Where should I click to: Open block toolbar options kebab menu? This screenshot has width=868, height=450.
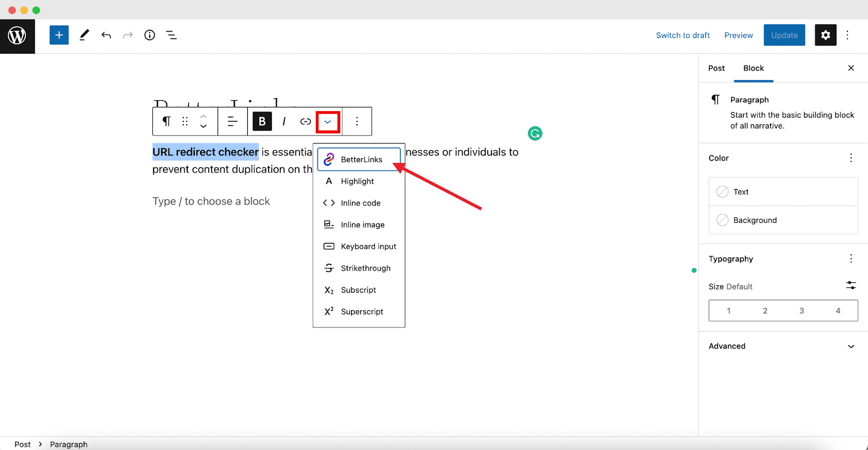[357, 121]
